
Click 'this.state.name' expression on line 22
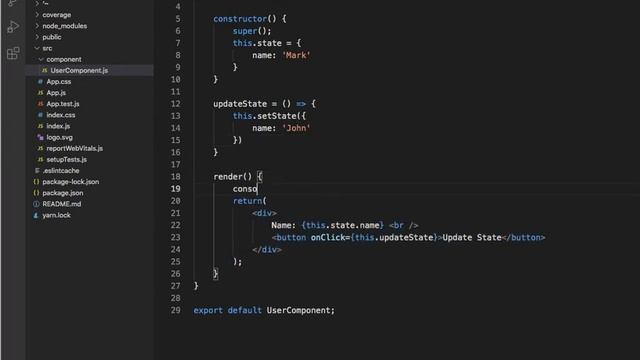point(343,225)
